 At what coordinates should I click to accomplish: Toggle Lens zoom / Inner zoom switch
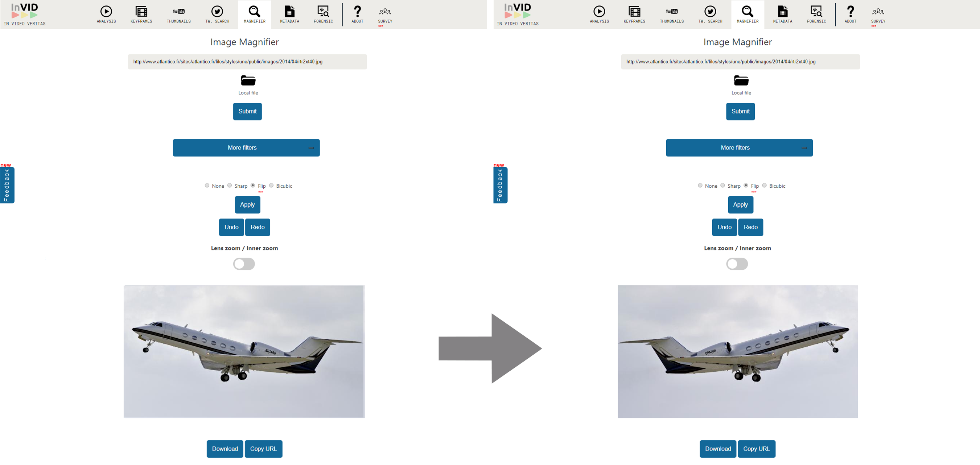[x=244, y=264]
